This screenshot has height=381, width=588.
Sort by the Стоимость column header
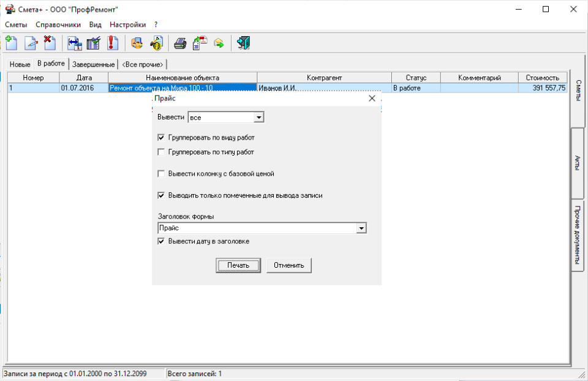tap(543, 78)
